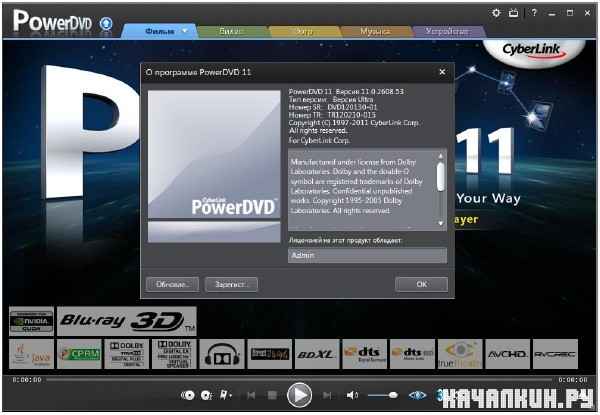
Task: Click the Copyright 1997-2011 CyberLink line
Action: pos(354,122)
